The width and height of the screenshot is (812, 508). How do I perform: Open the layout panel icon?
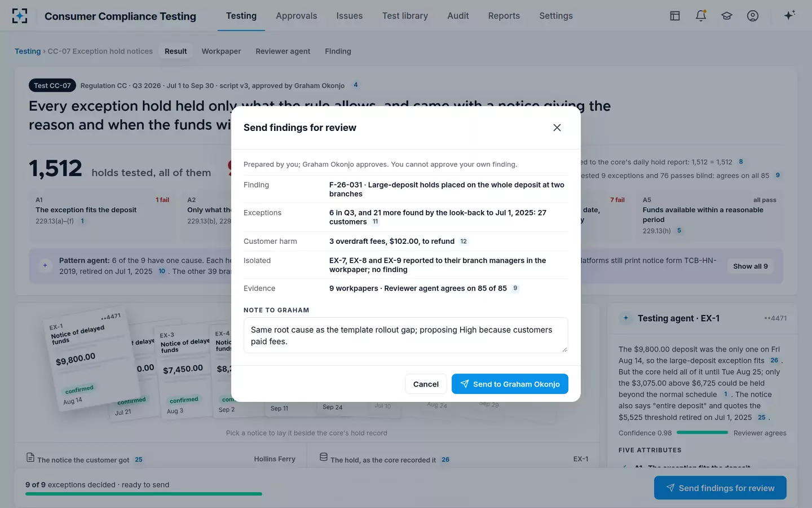pos(675,16)
